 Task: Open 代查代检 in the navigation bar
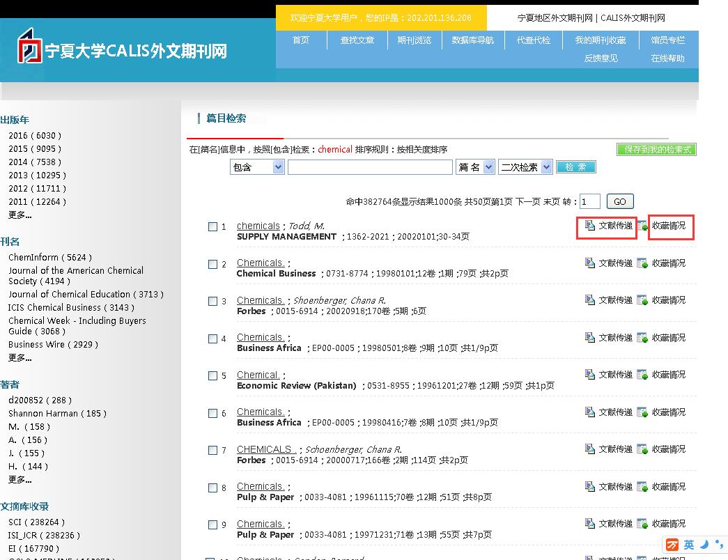534,40
